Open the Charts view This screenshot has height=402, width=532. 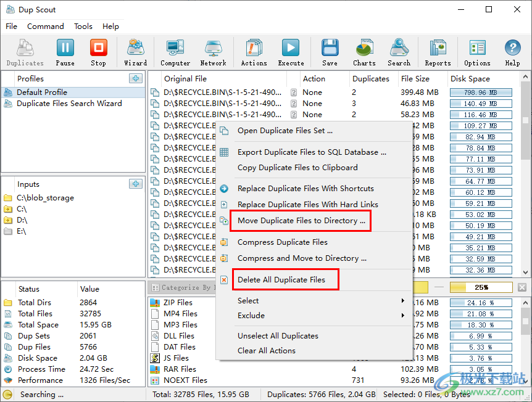364,52
